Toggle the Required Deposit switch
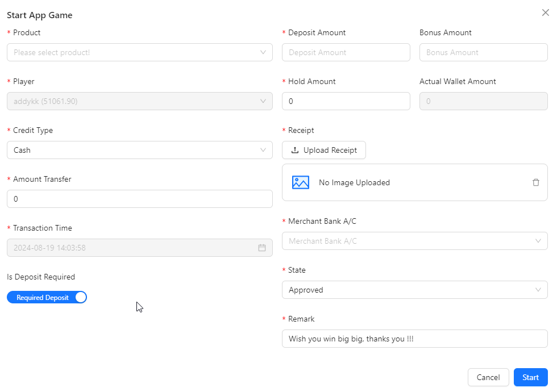 pos(47,298)
